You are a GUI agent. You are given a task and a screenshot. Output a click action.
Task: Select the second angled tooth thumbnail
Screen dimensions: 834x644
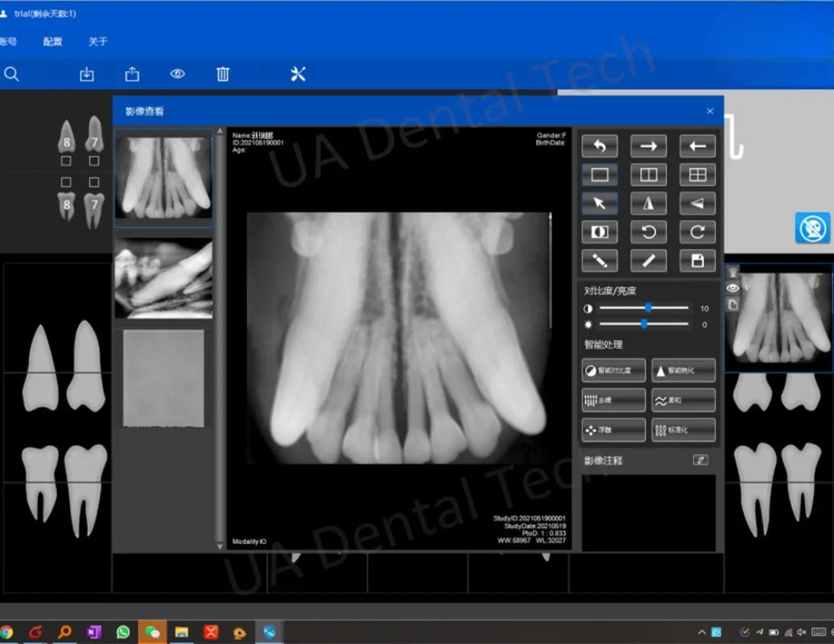click(164, 278)
